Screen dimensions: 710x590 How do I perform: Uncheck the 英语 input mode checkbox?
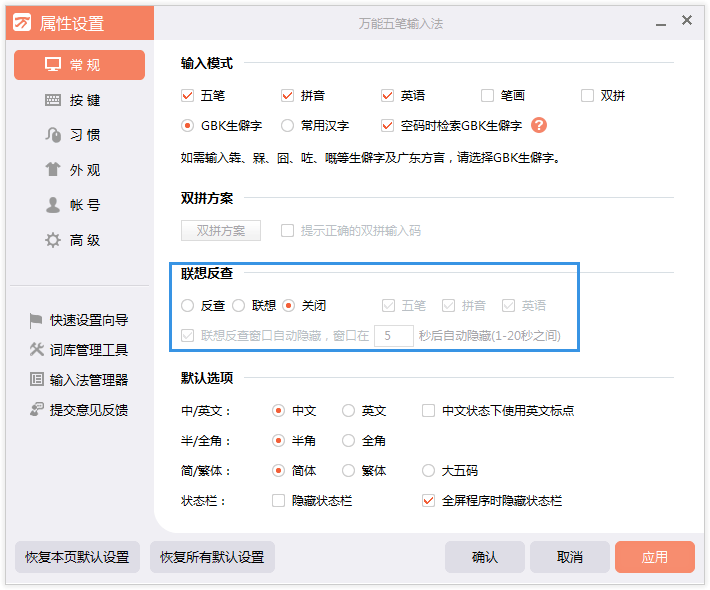(387, 96)
